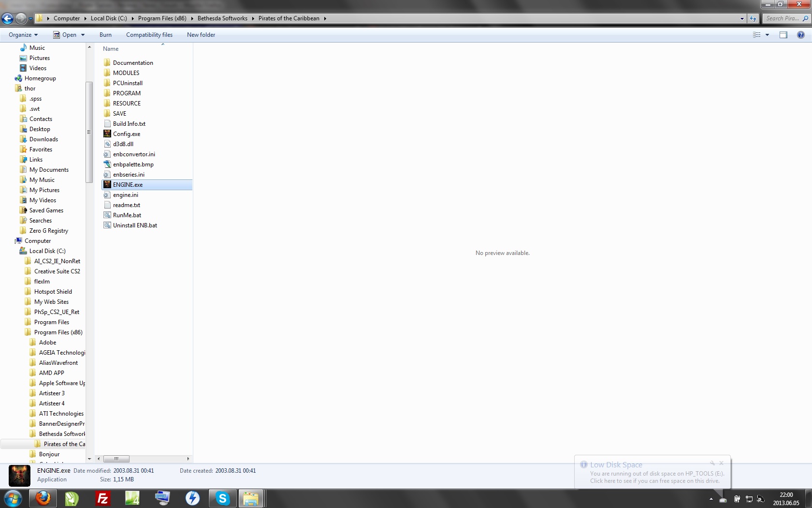
Task: Select the PROGRAM folder
Action: point(127,93)
